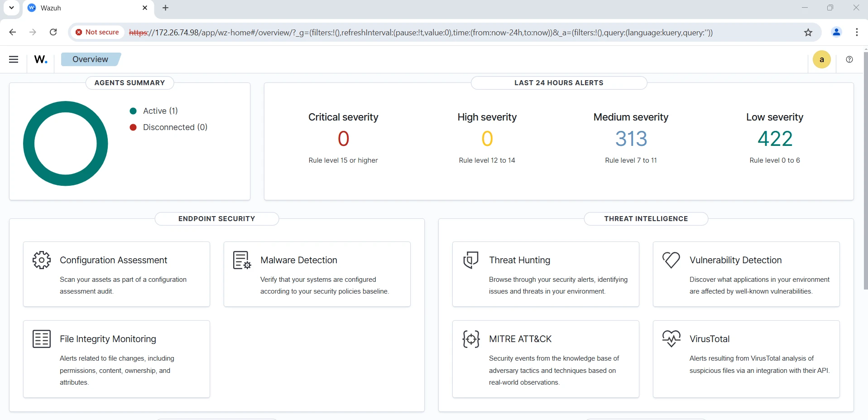Click the user avatar 'a'
Screen dimensions: 868x420
pos(821,59)
